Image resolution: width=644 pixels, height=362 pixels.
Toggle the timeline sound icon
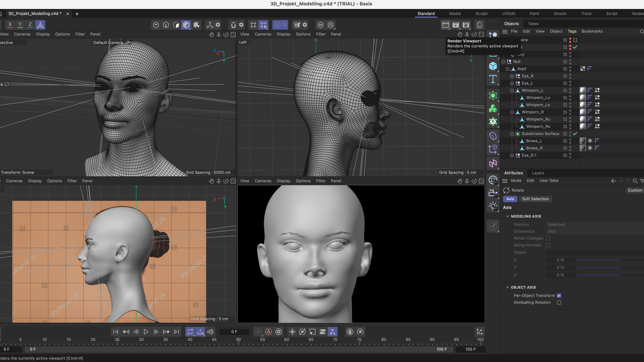coord(210,332)
